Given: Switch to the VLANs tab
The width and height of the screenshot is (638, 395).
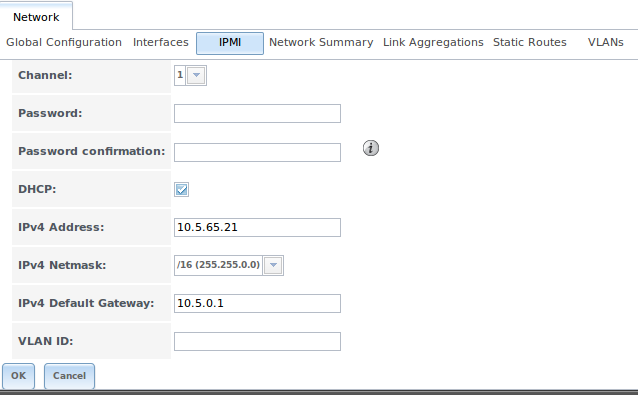Looking at the screenshot, I should click(x=605, y=42).
